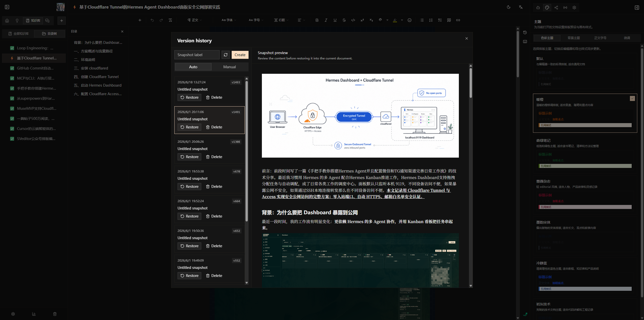Expand the text color dropdown arrow
Viewport: 644px width, 320px height.
387,20
